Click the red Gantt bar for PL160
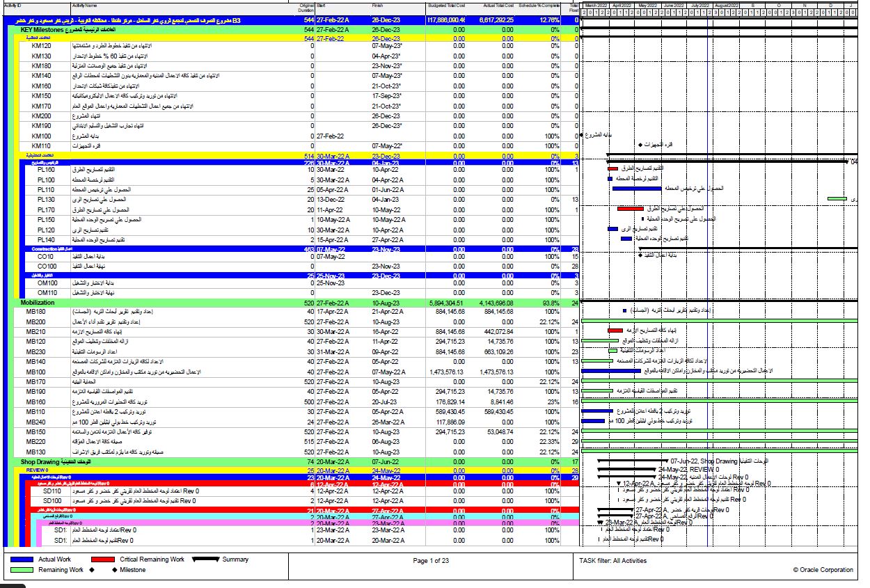This screenshot has width=870, height=588. (x=612, y=168)
